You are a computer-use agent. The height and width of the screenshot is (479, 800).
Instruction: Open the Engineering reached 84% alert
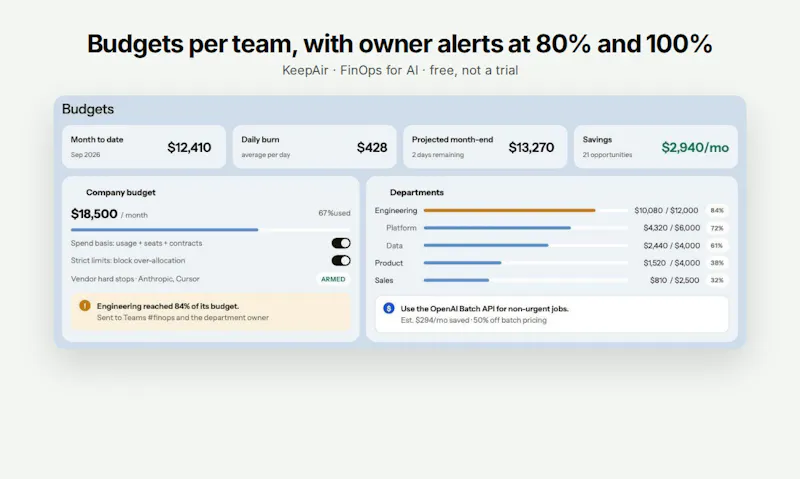pos(210,311)
